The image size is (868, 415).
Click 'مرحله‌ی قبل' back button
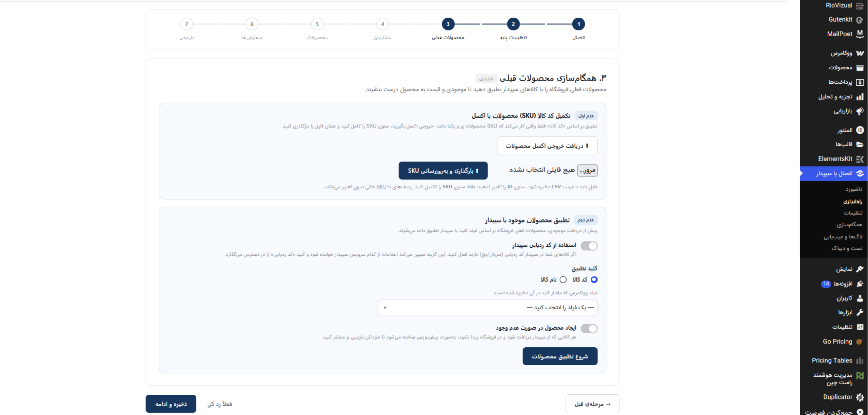tap(592, 404)
